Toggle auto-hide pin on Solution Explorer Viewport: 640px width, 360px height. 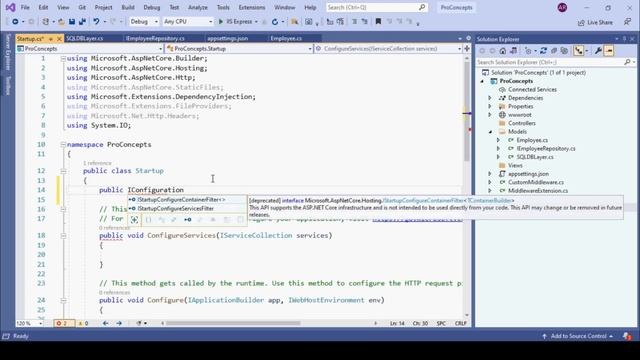tap(624, 39)
